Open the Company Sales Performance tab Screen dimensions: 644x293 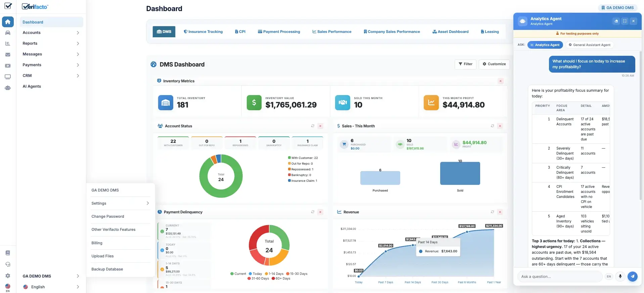[x=392, y=32]
